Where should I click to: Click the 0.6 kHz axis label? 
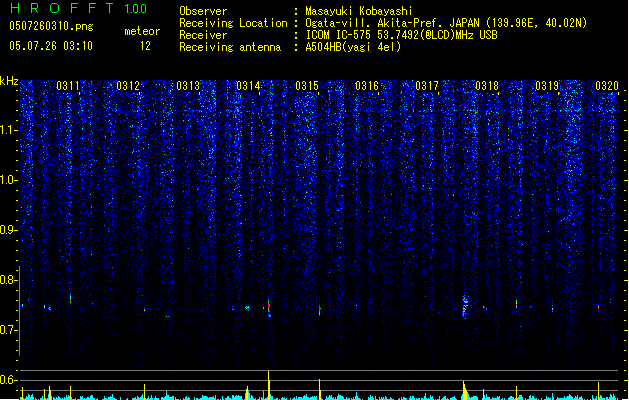click(9, 380)
